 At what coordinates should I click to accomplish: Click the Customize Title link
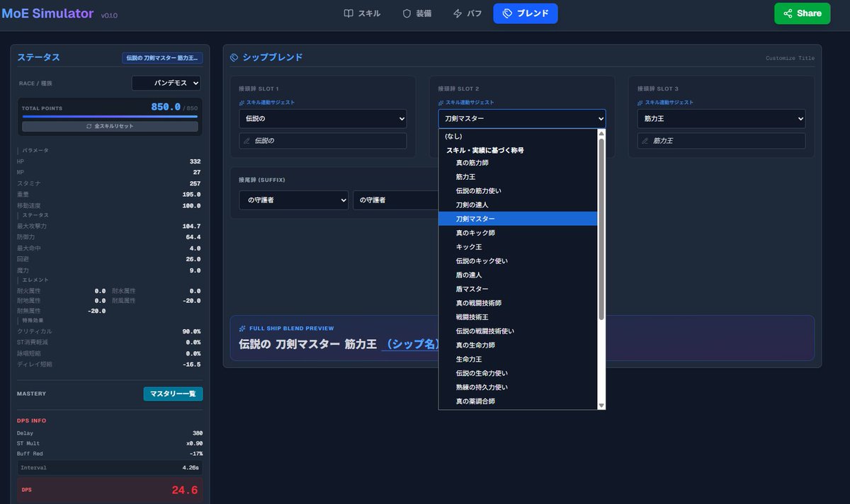pos(790,58)
